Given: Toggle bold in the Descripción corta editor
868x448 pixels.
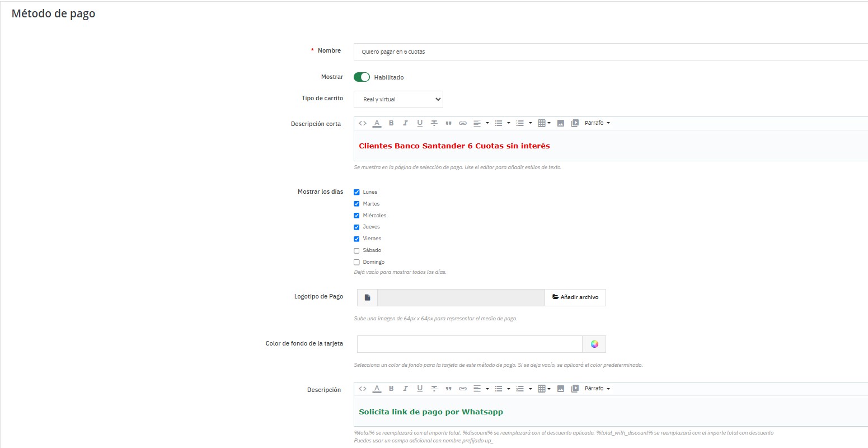Looking at the screenshot, I should tap(391, 123).
